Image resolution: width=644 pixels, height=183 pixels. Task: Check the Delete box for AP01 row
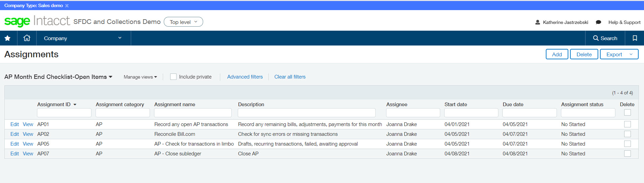click(627, 124)
